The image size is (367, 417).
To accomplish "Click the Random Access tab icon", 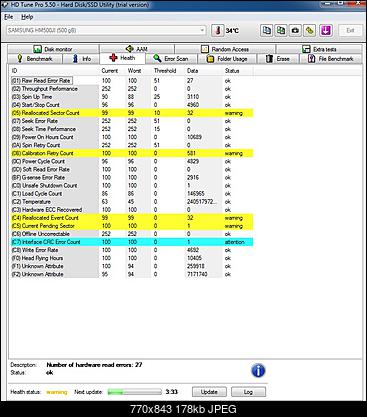I will (205, 49).
